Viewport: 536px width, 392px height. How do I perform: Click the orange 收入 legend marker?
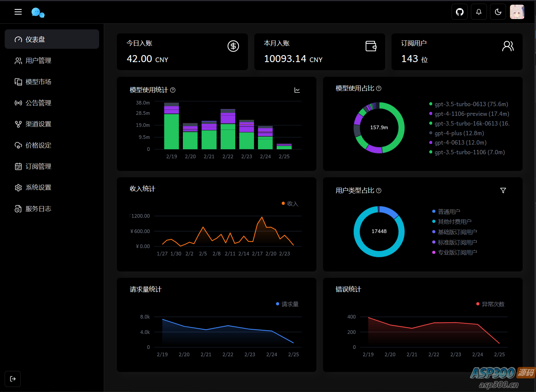[x=283, y=203]
